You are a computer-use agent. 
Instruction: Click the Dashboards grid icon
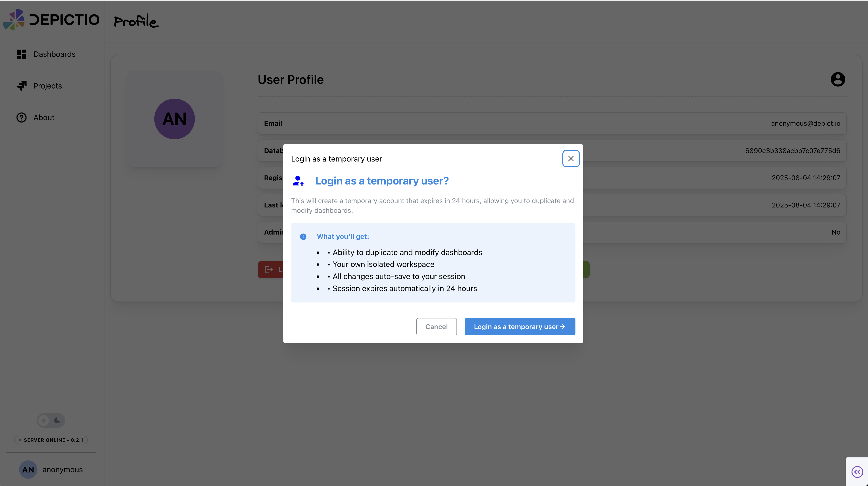click(22, 54)
